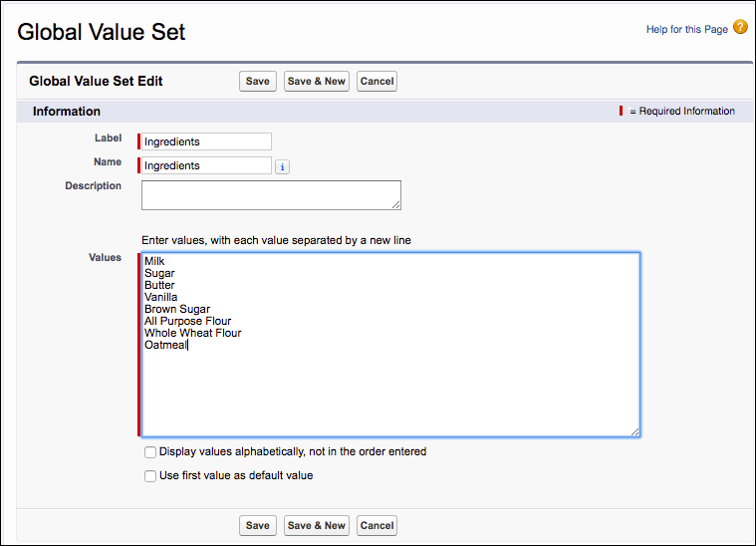Click the Description box resize handle
This screenshot has height=546, width=756.
(396, 205)
